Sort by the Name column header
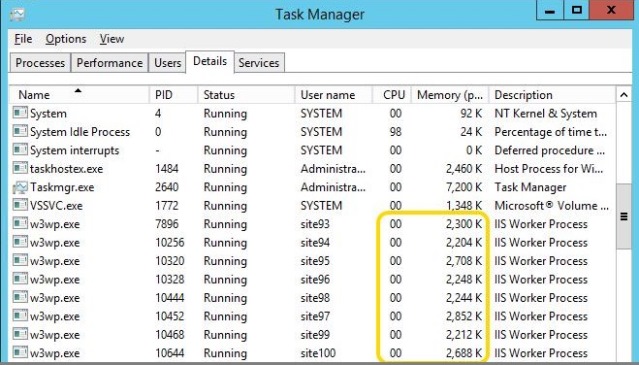639x365 pixels. (79, 95)
